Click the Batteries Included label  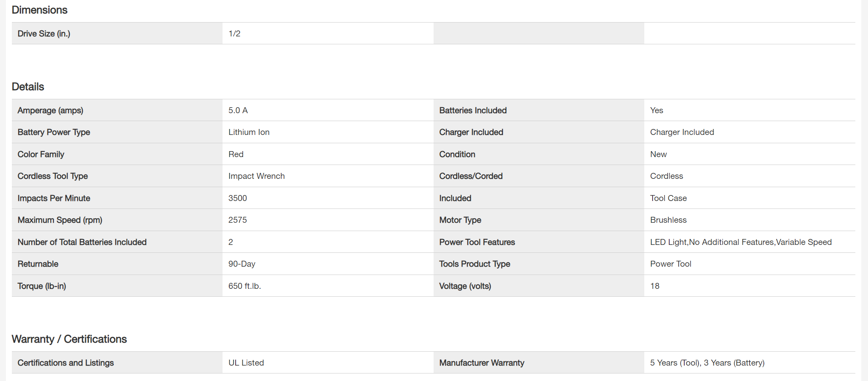point(473,110)
